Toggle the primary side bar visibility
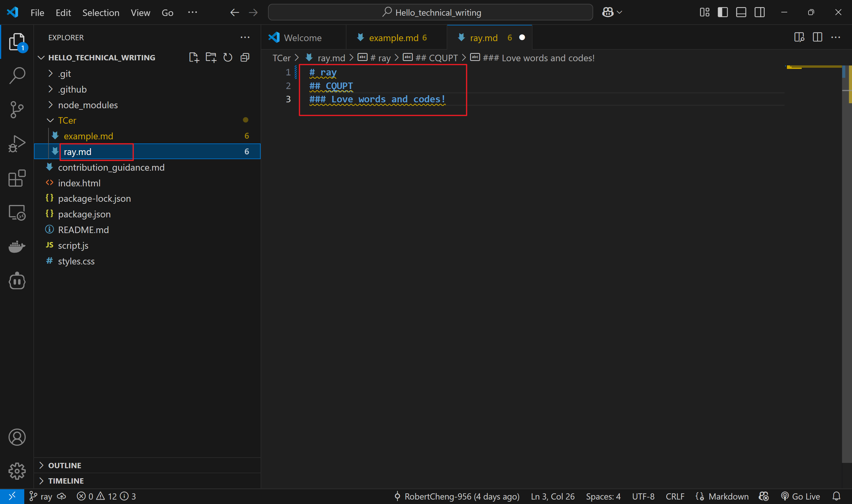 (723, 12)
